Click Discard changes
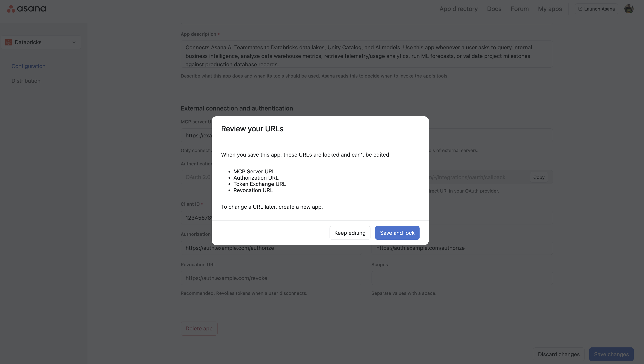Viewport: 644px width, 364px height. [x=558, y=354]
